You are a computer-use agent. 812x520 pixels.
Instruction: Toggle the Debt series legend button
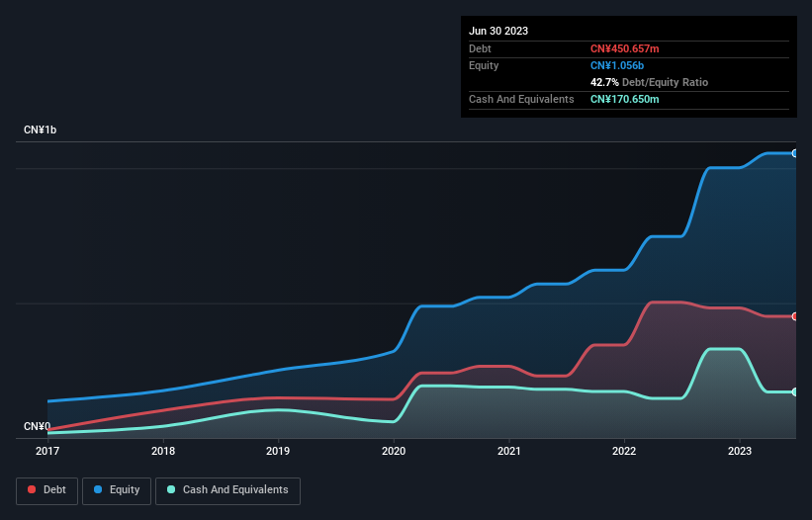click(47, 490)
